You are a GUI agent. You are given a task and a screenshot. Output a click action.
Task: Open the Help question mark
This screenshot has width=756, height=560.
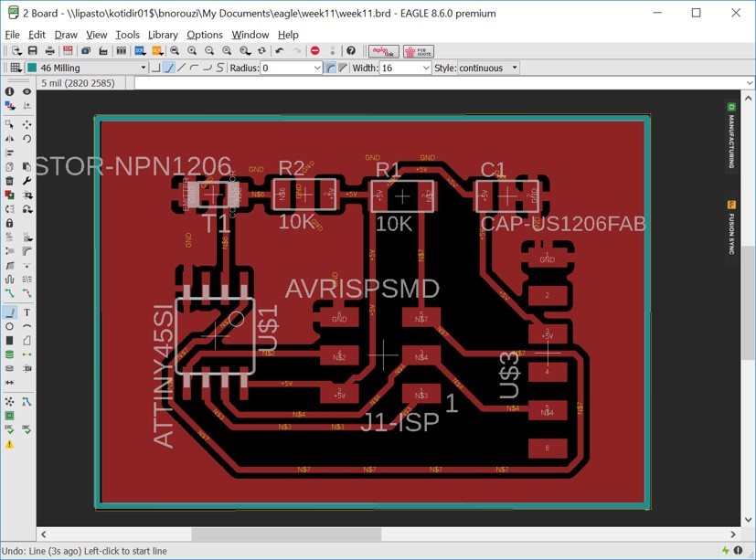(x=351, y=50)
